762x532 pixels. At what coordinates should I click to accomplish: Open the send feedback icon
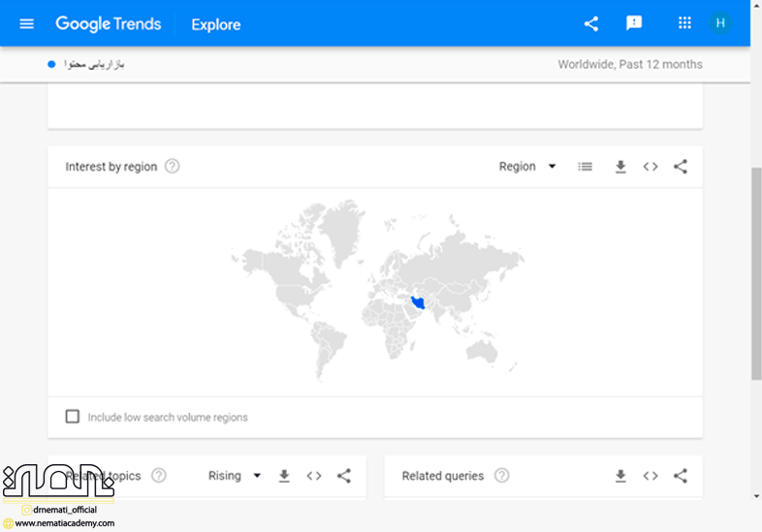click(634, 23)
